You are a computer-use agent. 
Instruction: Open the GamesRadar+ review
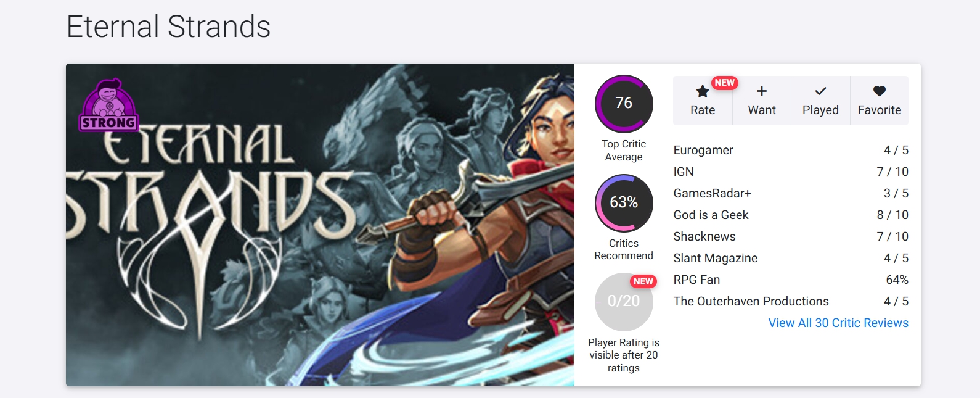[x=791, y=193]
